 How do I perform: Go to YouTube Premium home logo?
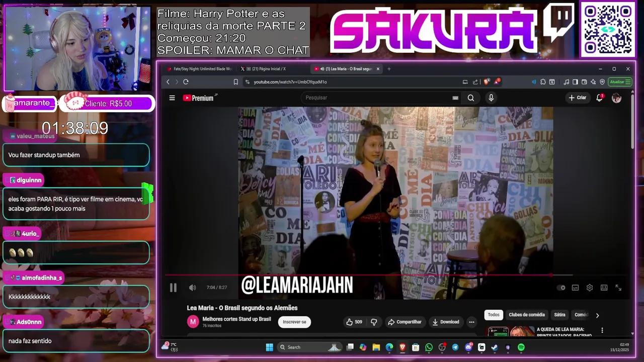click(198, 98)
